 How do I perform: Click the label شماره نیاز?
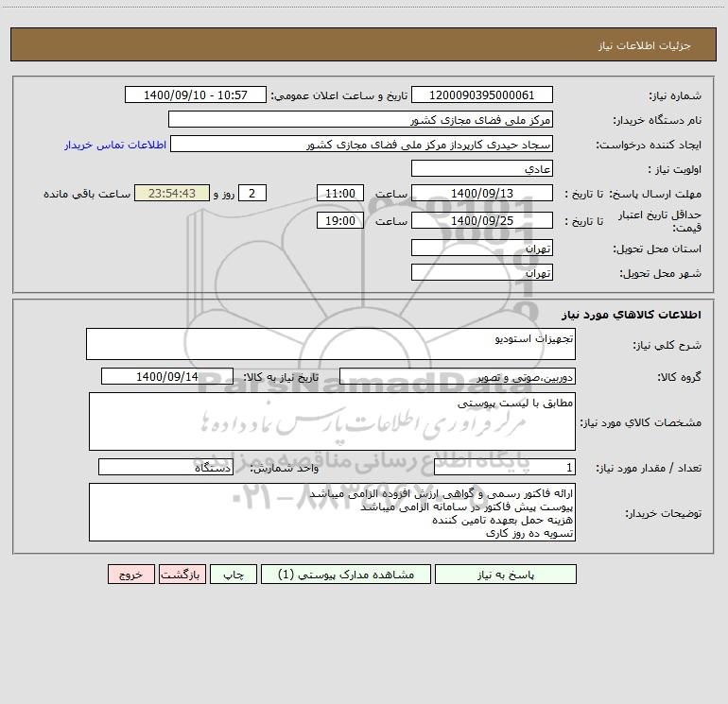tap(675, 95)
